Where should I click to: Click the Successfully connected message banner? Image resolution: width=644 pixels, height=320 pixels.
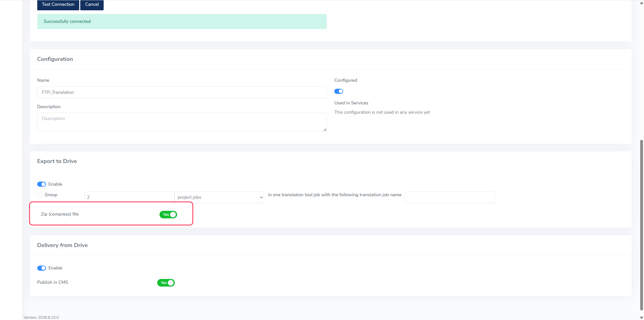pyautogui.click(x=182, y=21)
